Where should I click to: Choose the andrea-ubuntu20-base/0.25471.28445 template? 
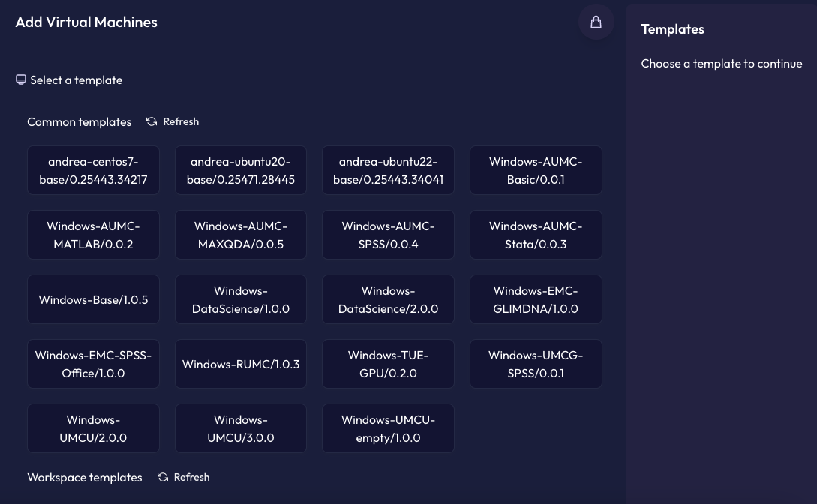point(241,170)
